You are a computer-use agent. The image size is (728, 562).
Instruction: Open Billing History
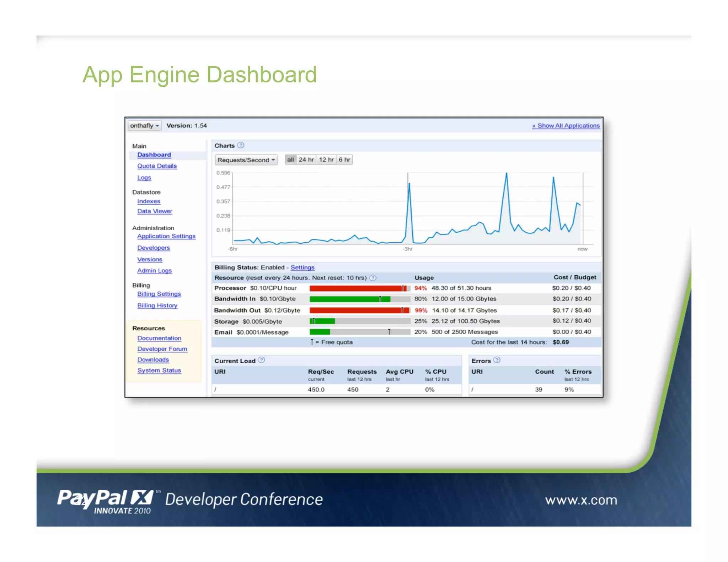point(157,306)
